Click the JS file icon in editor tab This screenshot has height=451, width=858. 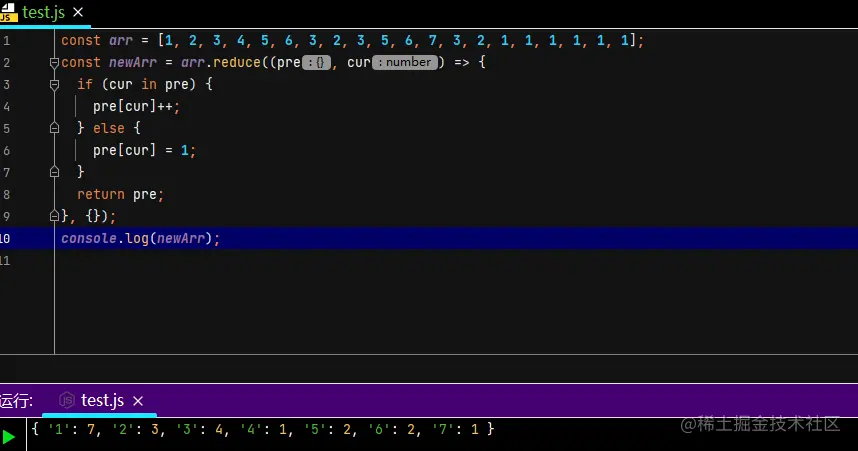8,12
